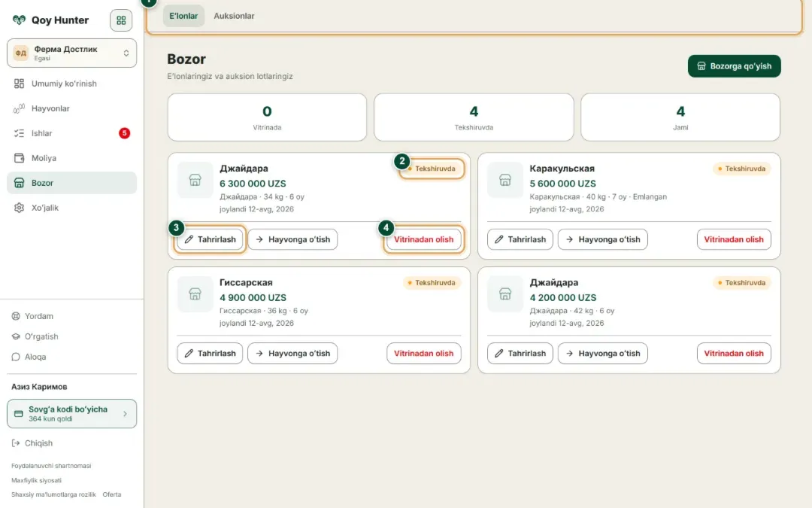
Task: Click Tahrirlash on the Гиссарская listing
Action: pyautogui.click(x=210, y=354)
